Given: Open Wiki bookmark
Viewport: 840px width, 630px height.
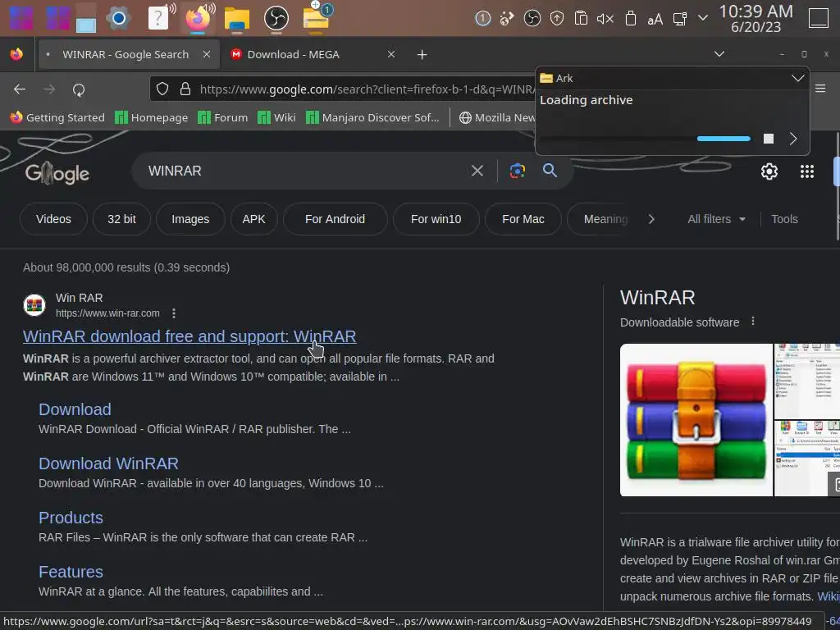Looking at the screenshot, I should (276, 117).
